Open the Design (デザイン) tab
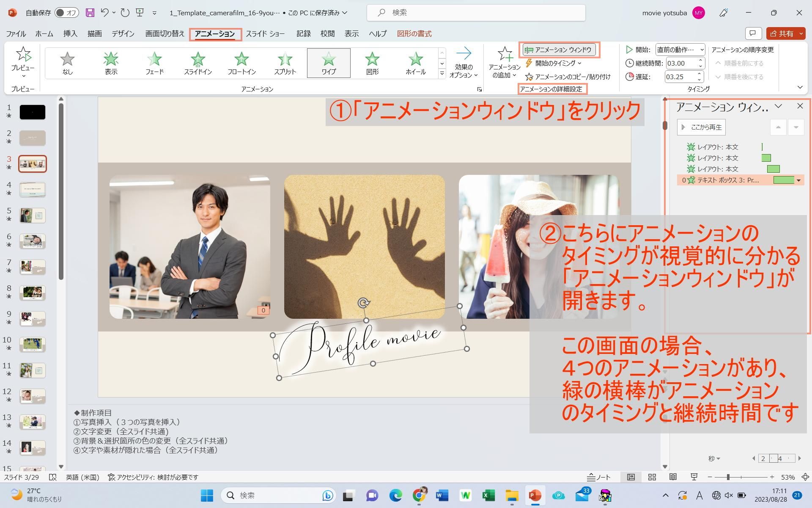This screenshot has height=508, width=812. 123,34
